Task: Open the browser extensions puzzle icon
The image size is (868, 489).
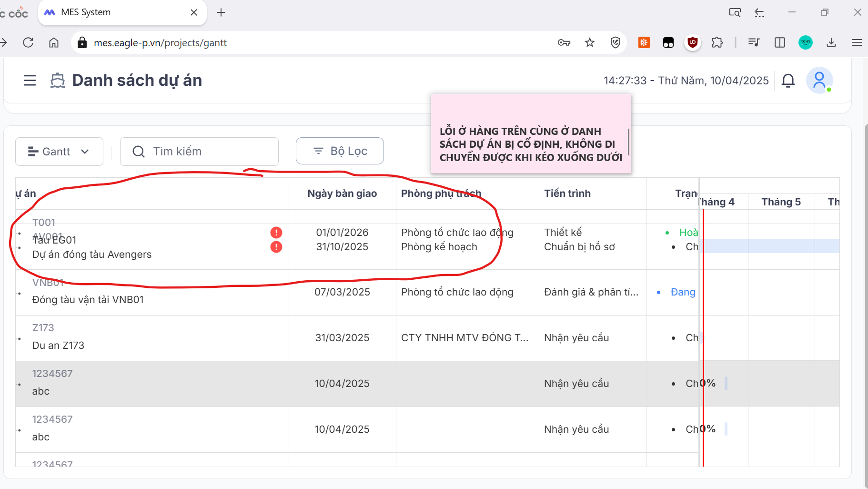Action: coord(717,43)
